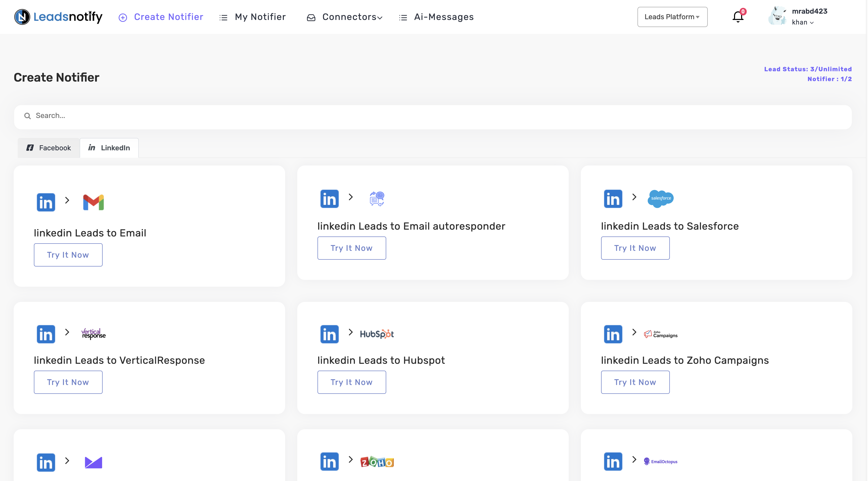
Task: Click the colorful ZOHO logo
Action: coord(377,462)
